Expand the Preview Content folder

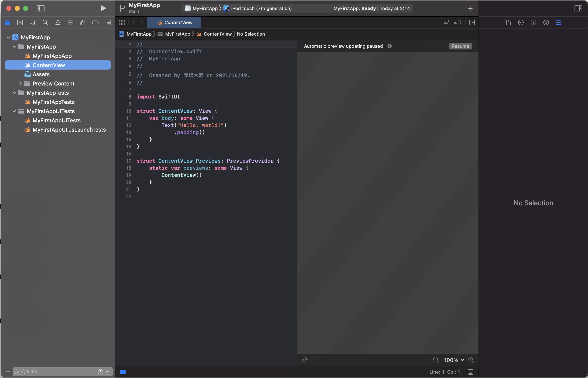pyautogui.click(x=20, y=83)
